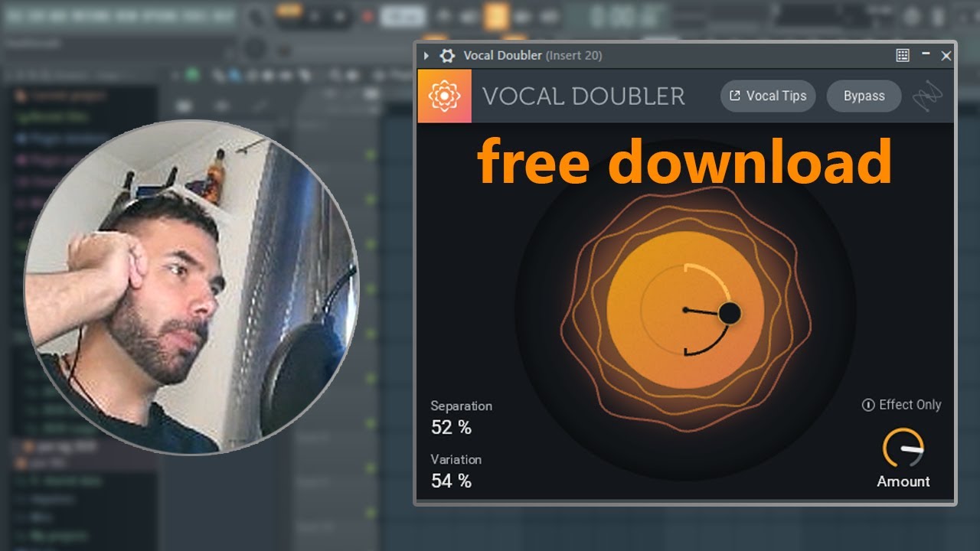Open the Vocal Tips link
This screenshot has height=551, width=980.
tap(768, 96)
